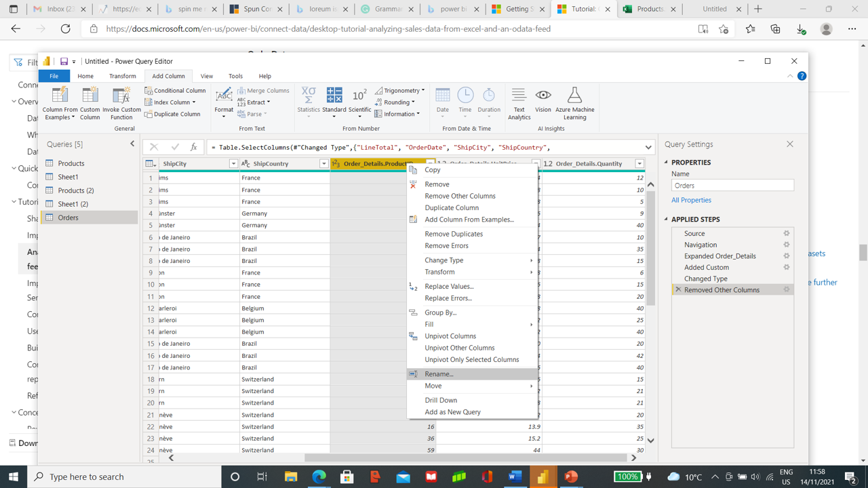Click Column From Examples icon
This screenshot has width=868, height=488.
60,95
